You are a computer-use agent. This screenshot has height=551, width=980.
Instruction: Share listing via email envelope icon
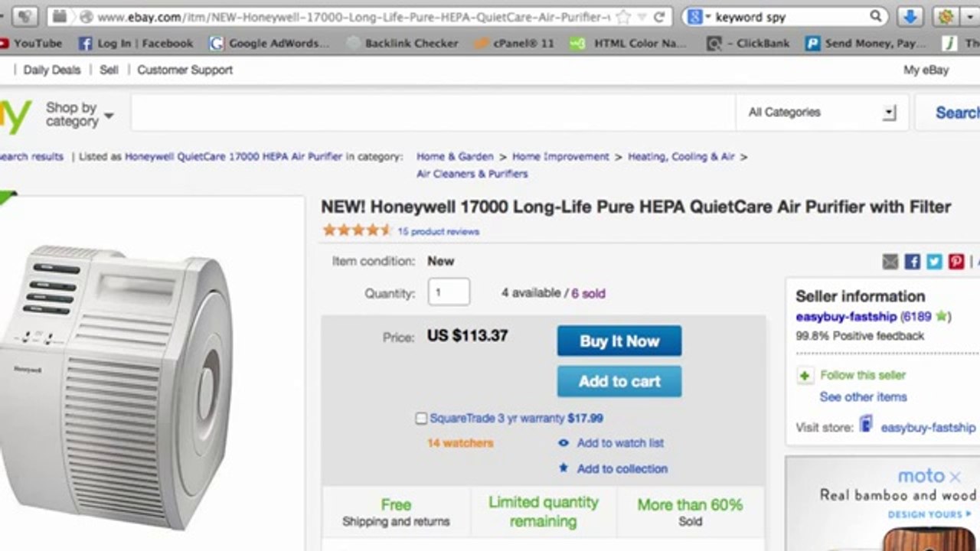click(890, 262)
